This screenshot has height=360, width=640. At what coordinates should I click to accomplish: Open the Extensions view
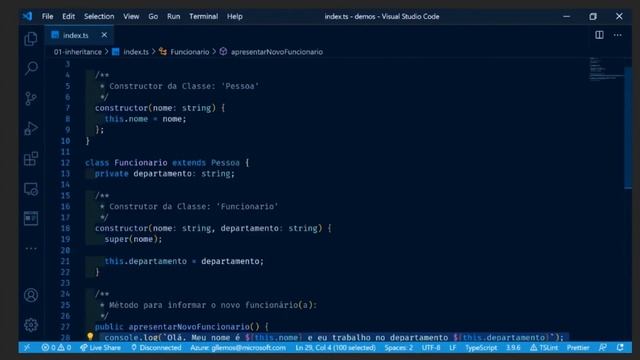pos(31,159)
